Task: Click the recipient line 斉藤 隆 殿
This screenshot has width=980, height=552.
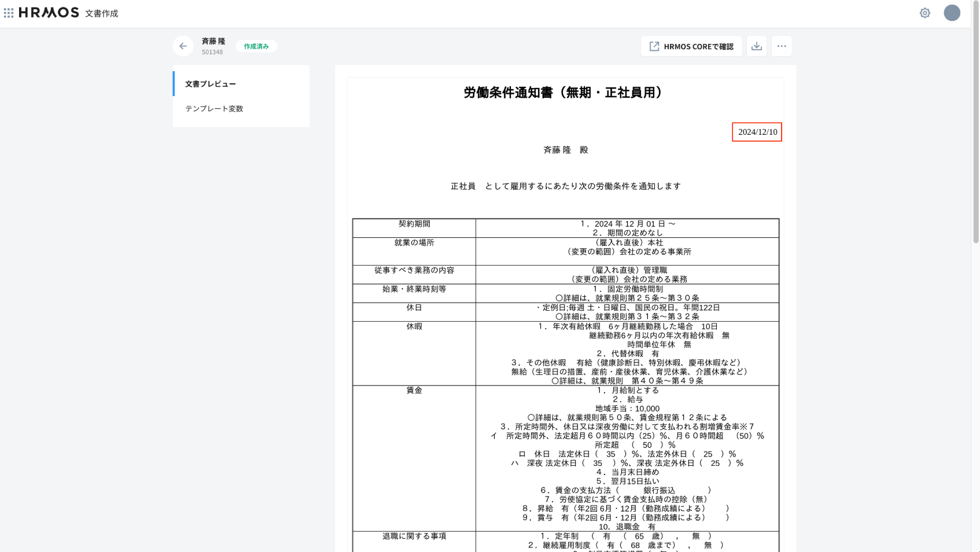Action: pyautogui.click(x=565, y=150)
